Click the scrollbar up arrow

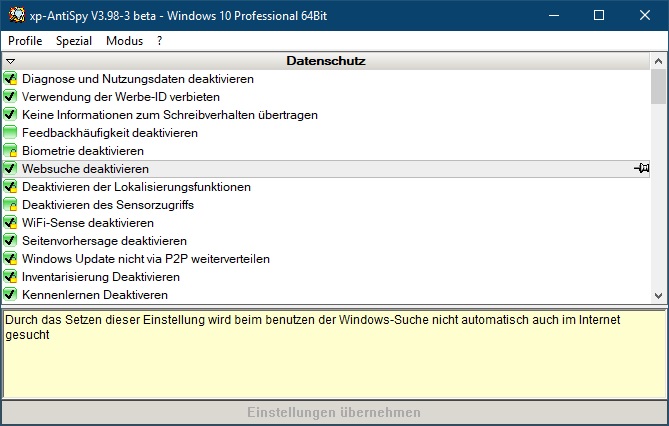tap(658, 61)
